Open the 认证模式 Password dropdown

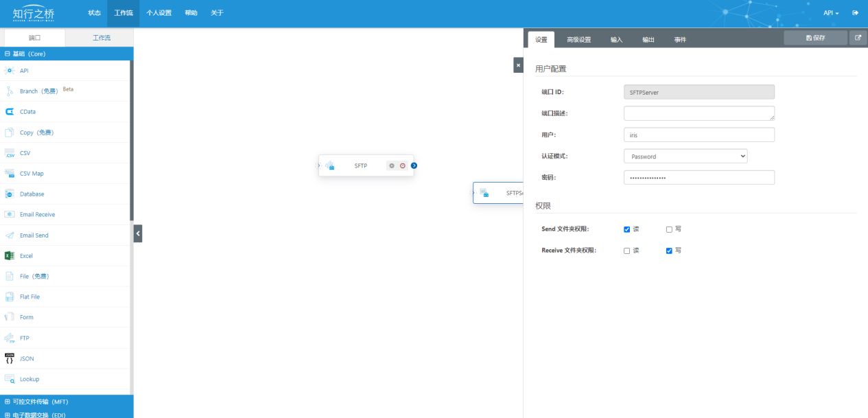click(x=685, y=156)
